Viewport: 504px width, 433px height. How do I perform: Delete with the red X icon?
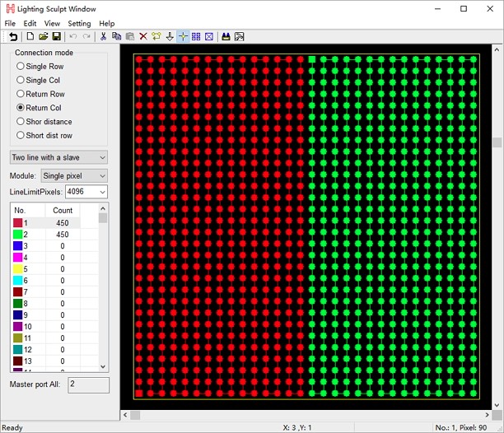143,36
